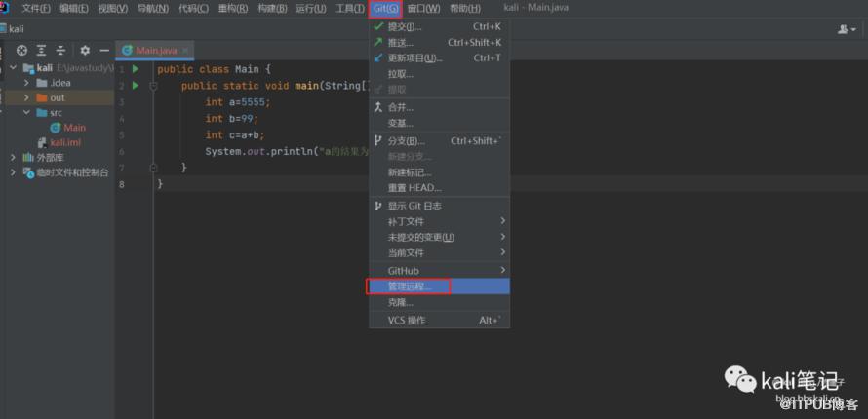Choose 管理远程 in Git menu
This screenshot has width=868, height=419.
click(440, 286)
